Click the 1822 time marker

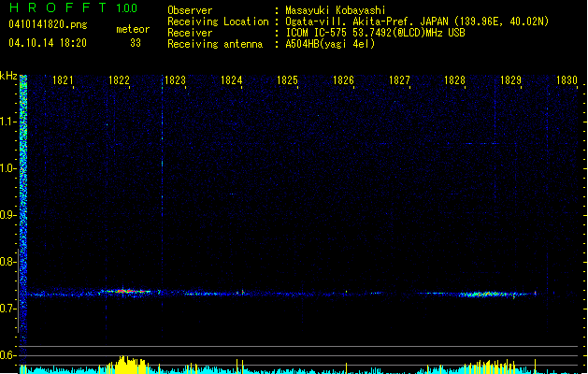[119, 80]
